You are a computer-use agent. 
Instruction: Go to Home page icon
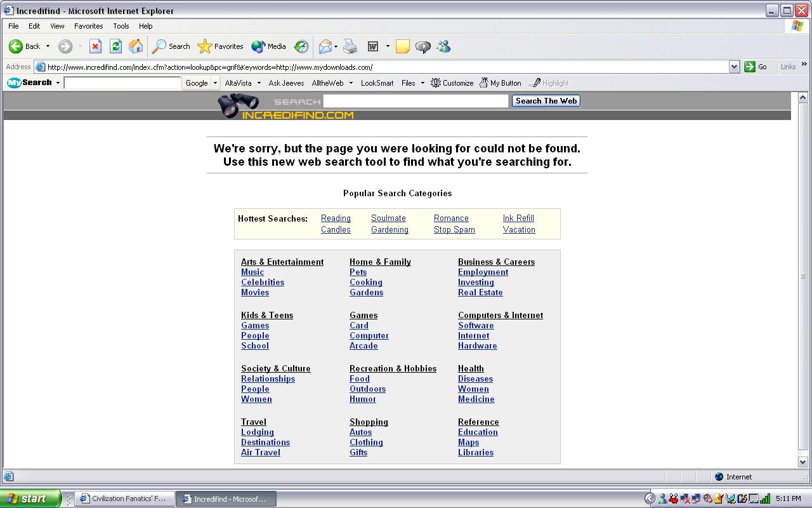136,46
